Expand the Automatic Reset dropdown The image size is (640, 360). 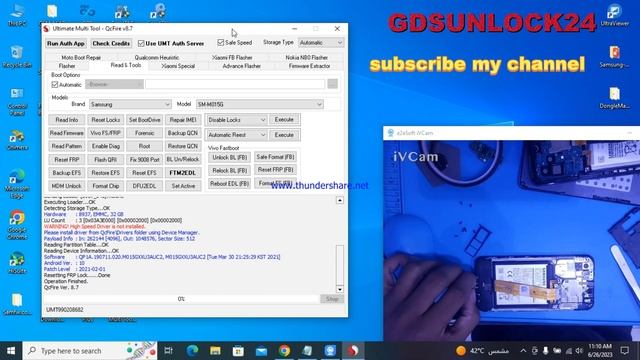click(x=236, y=135)
